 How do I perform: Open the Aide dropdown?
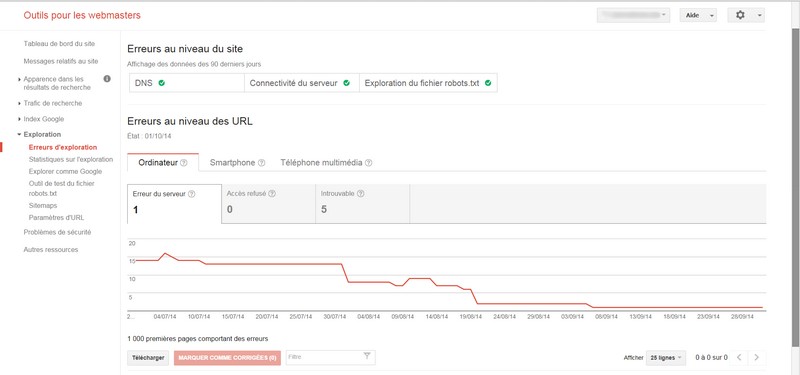point(697,15)
